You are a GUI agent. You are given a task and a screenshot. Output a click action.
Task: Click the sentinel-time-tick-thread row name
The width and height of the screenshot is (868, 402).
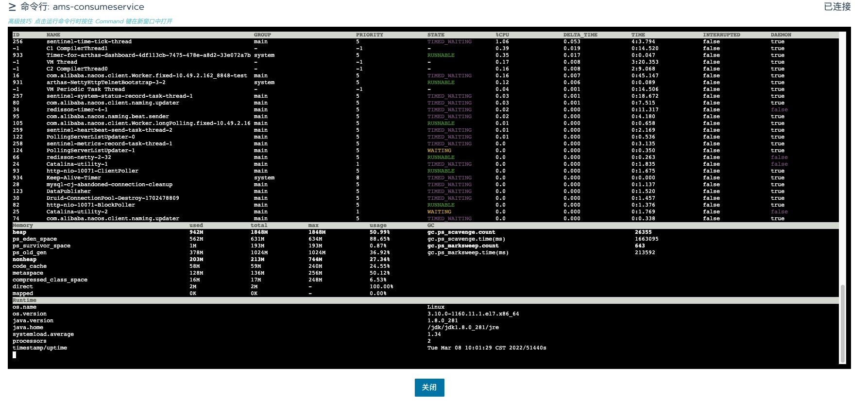(89, 42)
